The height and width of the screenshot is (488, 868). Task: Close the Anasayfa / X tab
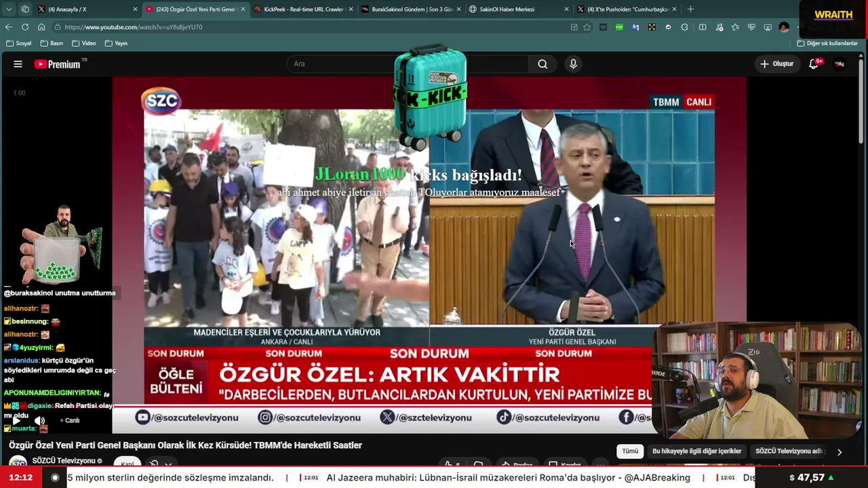pos(135,9)
